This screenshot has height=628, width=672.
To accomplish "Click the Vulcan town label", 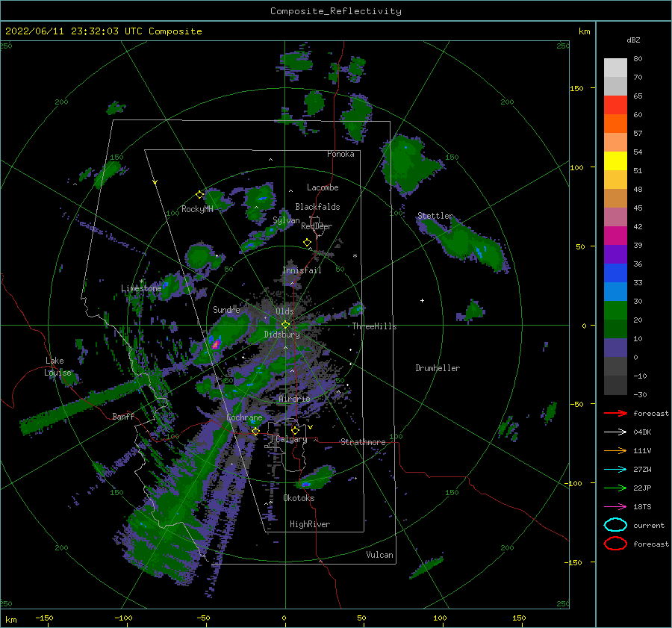I will pyautogui.click(x=379, y=555).
